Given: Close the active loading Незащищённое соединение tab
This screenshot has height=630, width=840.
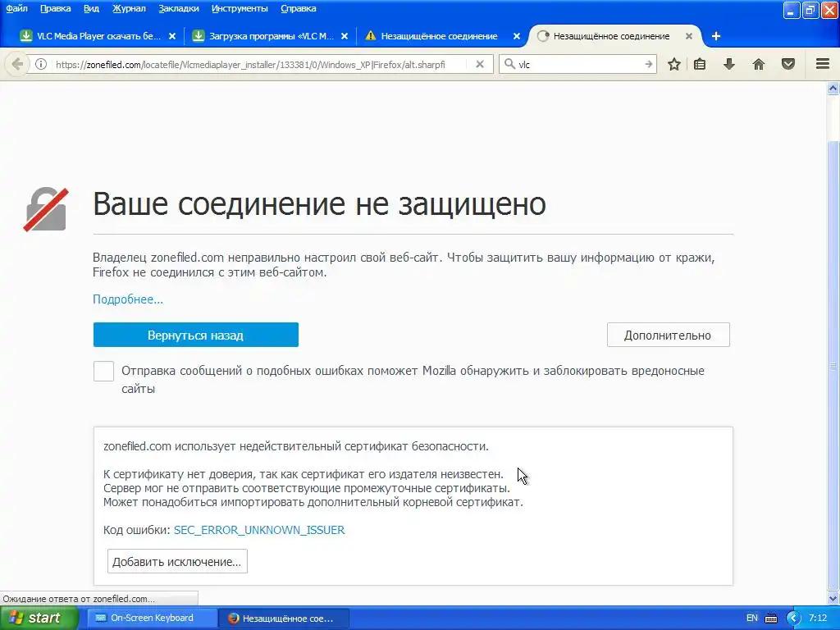Looking at the screenshot, I should (x=689, y=36).
